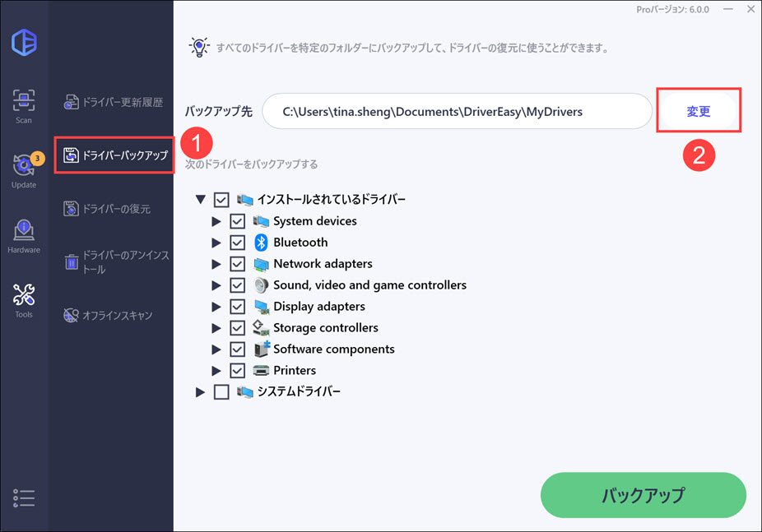Click the Driver Easy logo icon
The height and width of the screenshot is (532, 762).
point(24,43)
